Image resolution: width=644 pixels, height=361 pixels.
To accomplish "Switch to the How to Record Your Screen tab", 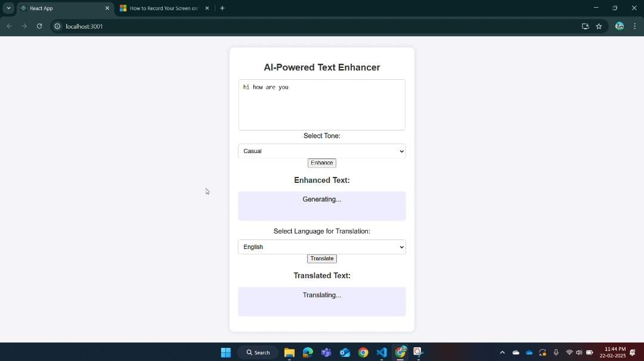I will pos(163,8).
